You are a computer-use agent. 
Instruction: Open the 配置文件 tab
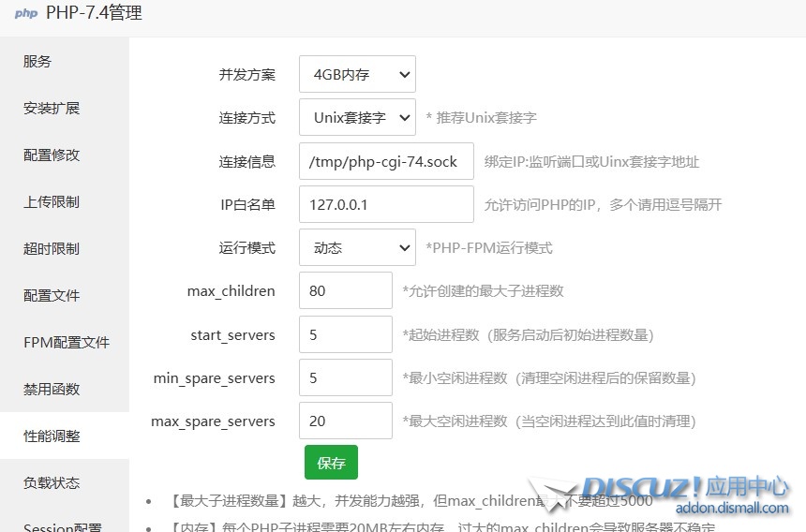[x=65, y=295]
